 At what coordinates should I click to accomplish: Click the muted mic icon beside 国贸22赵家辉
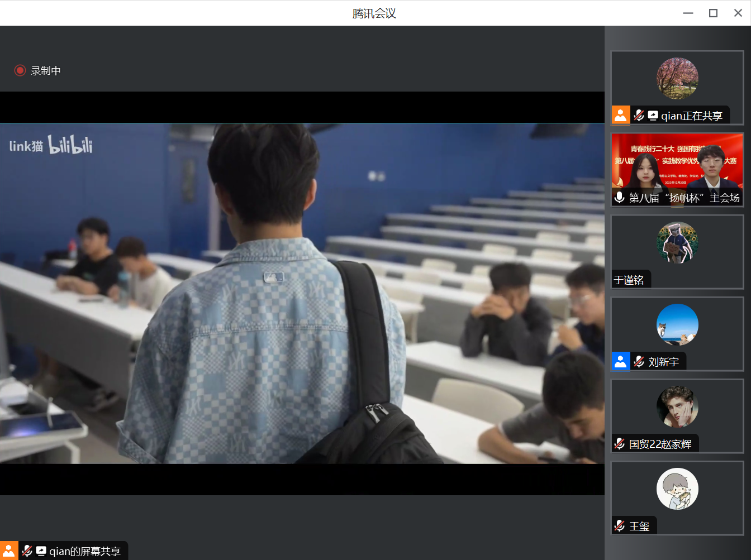[x=619, y=443]
